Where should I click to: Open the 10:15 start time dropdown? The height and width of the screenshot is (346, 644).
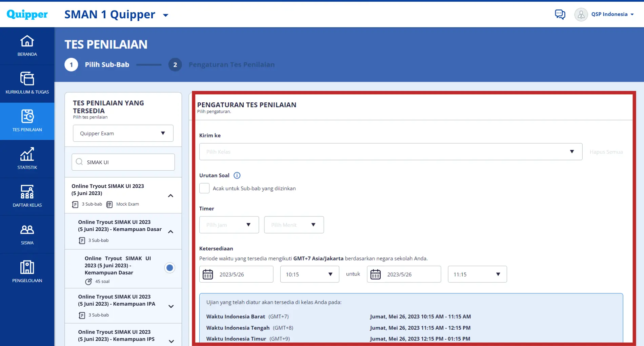click(x=310, y=274)
